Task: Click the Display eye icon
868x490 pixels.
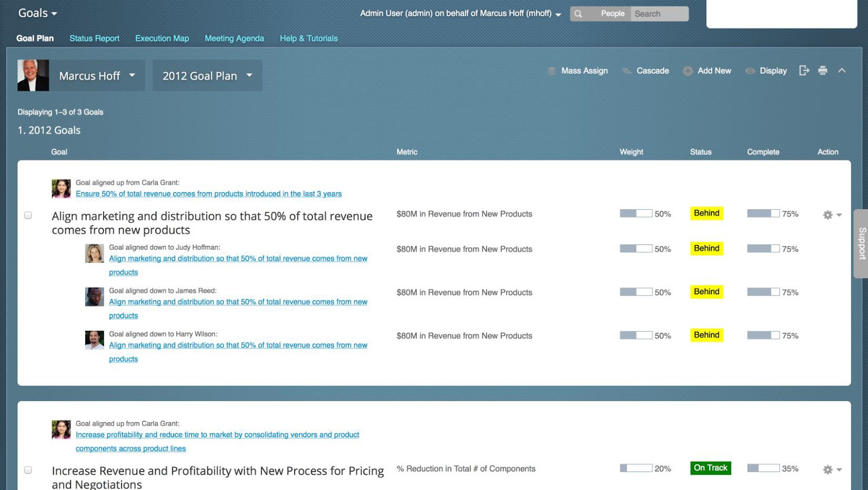Action: 750,71
